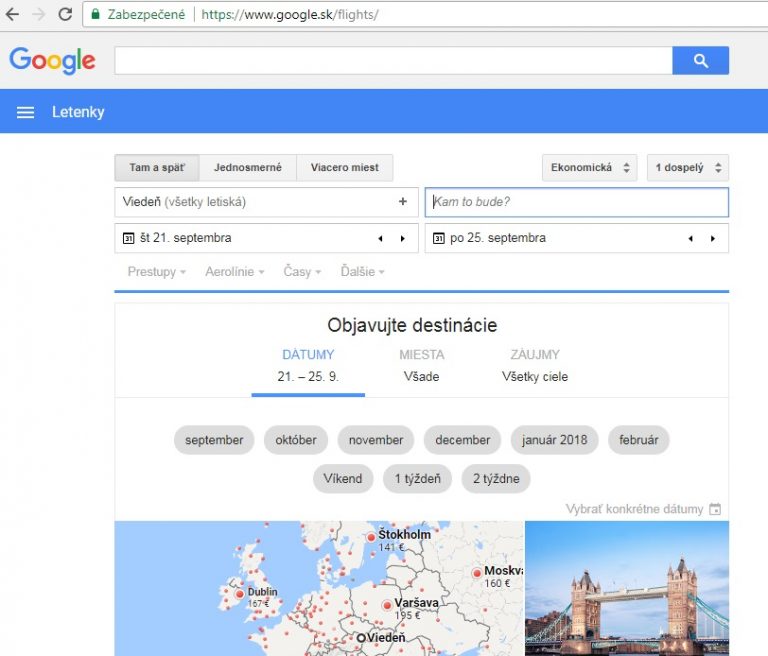Switch to the DÁTUMY tab

pos(308,365)
